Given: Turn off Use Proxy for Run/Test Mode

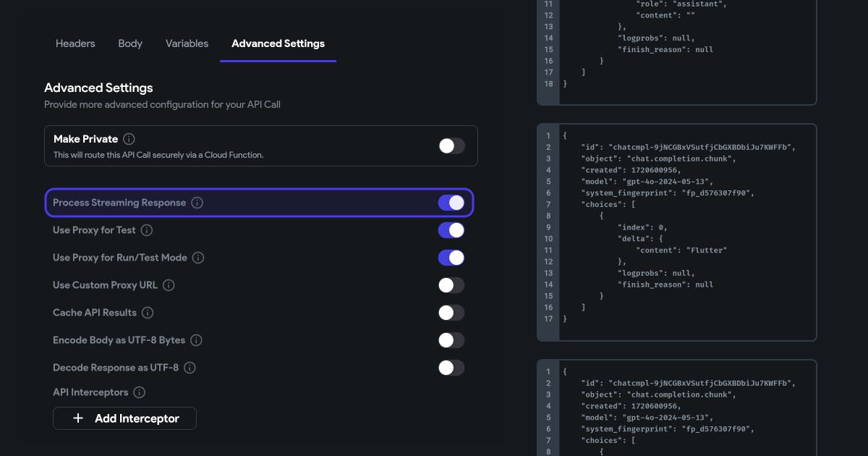Looking at the screenshot, I should pos(451,258).
